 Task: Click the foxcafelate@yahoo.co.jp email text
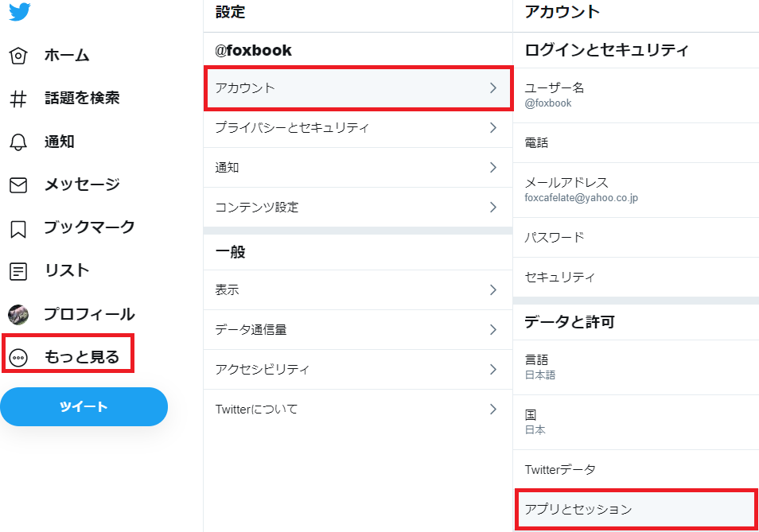tap(582, 198)
